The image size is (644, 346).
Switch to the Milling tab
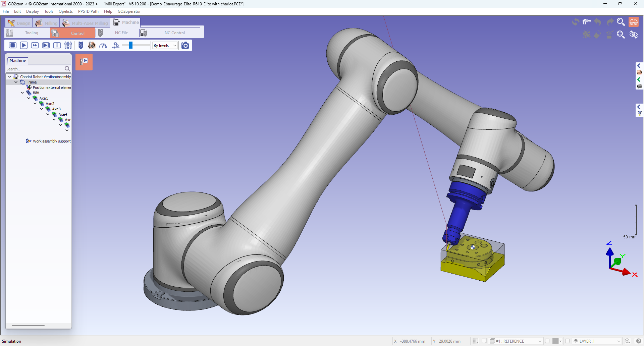tap(46, 23)
